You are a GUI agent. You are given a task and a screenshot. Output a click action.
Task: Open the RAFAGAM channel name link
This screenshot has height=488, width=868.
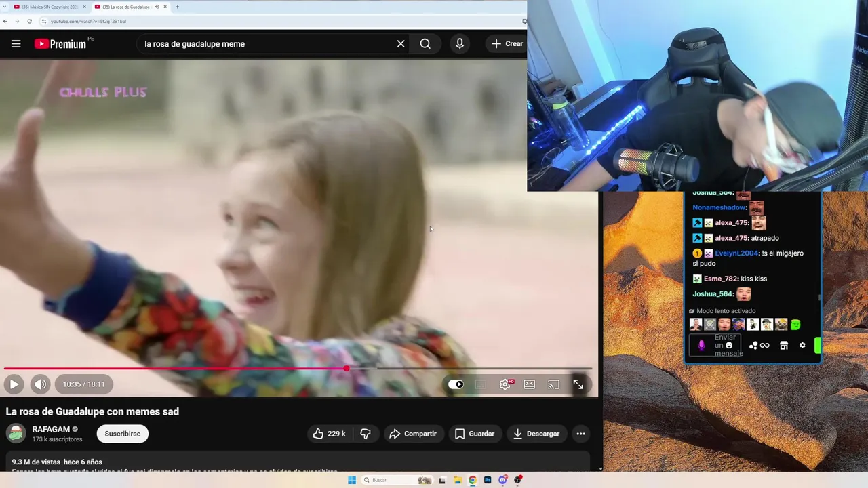51,429
